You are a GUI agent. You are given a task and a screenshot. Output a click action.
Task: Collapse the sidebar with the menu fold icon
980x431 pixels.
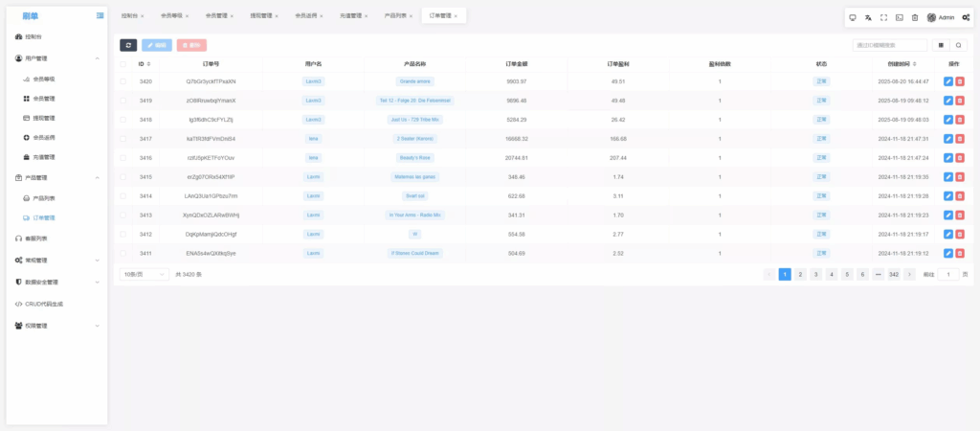pos(100,16)
